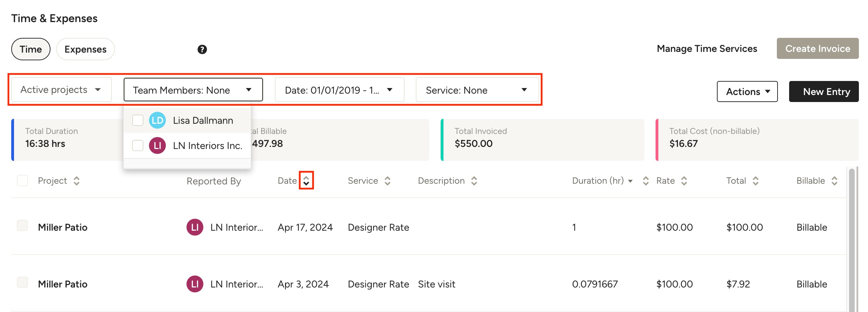Viewport: 868px width, 312px height.
Task: Click the Site visit description cell
Action: tap(436, 284)
